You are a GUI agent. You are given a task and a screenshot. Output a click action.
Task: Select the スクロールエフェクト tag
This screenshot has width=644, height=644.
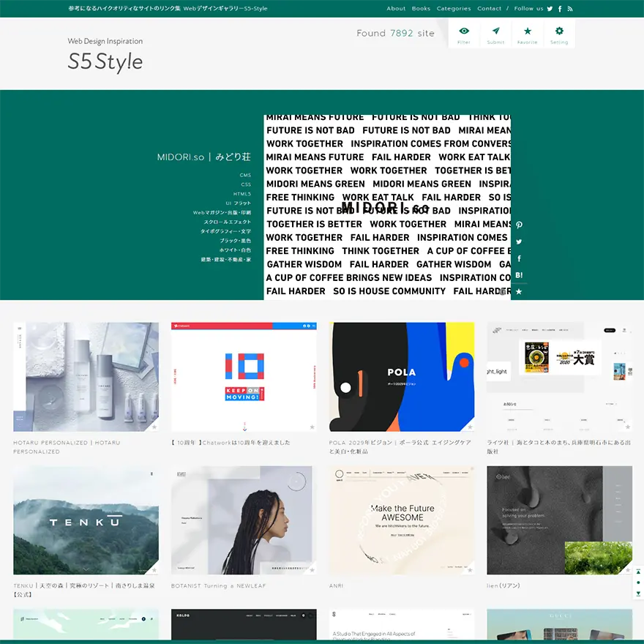pos(228,222)
